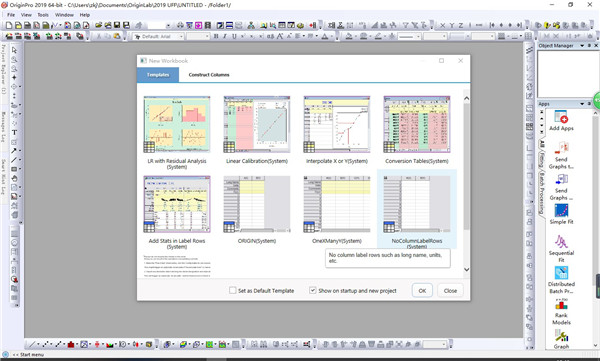Click the Line plot icon in bottom toolbar
600x361 pixels.
point(32,344)
